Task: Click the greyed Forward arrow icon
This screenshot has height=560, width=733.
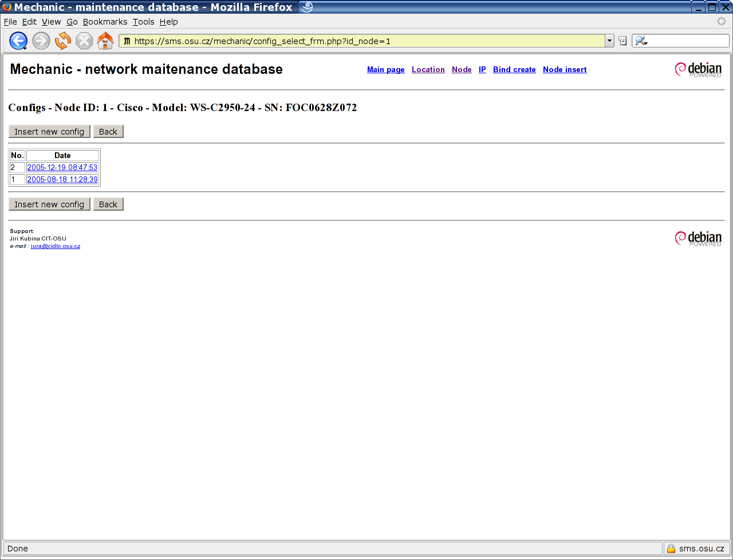Action: (x=41, y=41)
